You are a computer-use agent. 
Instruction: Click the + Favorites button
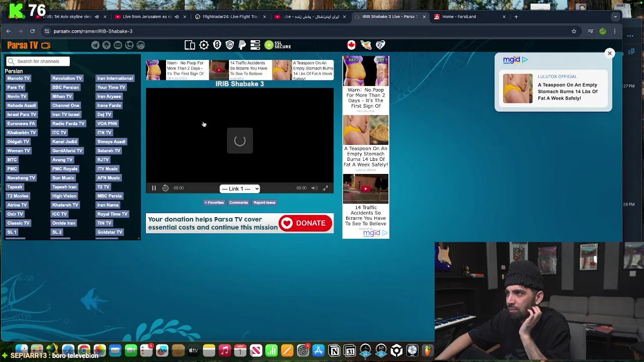click(214, 203)
